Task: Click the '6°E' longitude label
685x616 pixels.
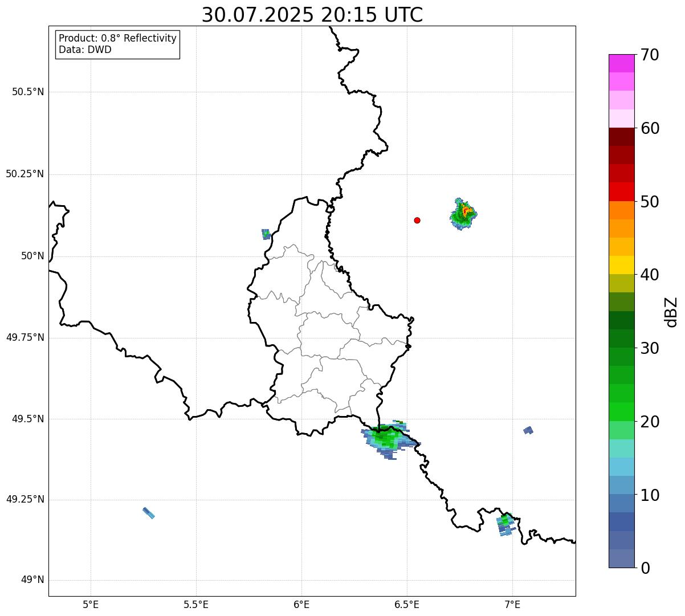Action: [x=301, y=604]
